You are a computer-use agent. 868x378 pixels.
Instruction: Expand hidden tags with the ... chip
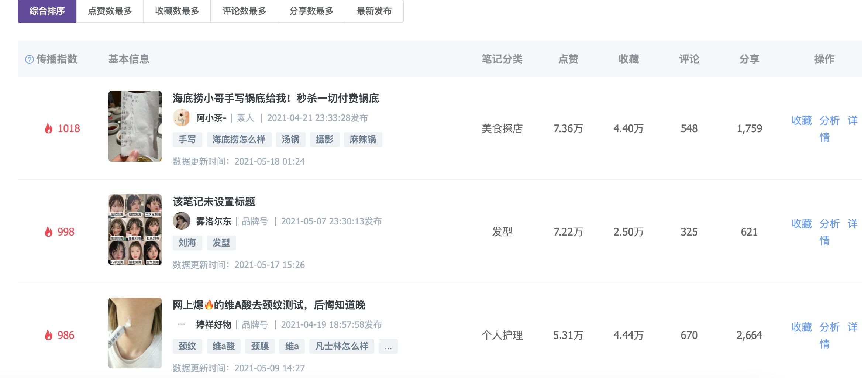pyautogui.click(x=387, y=346)
